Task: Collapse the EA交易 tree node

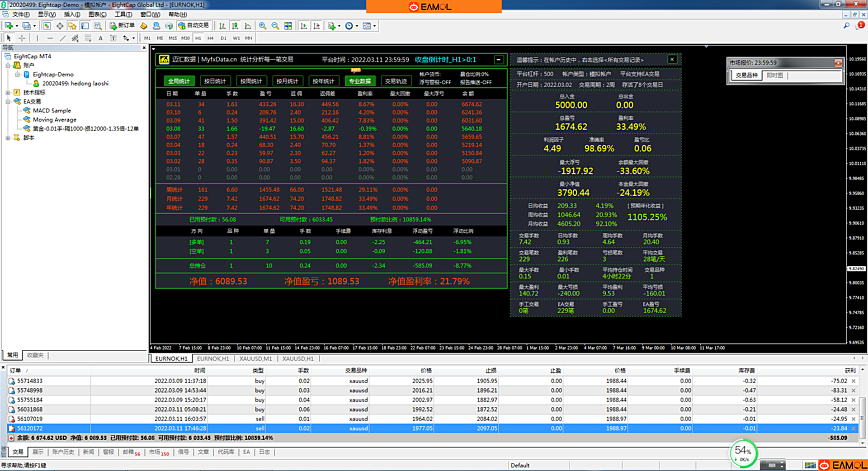Action: point(8,102)
